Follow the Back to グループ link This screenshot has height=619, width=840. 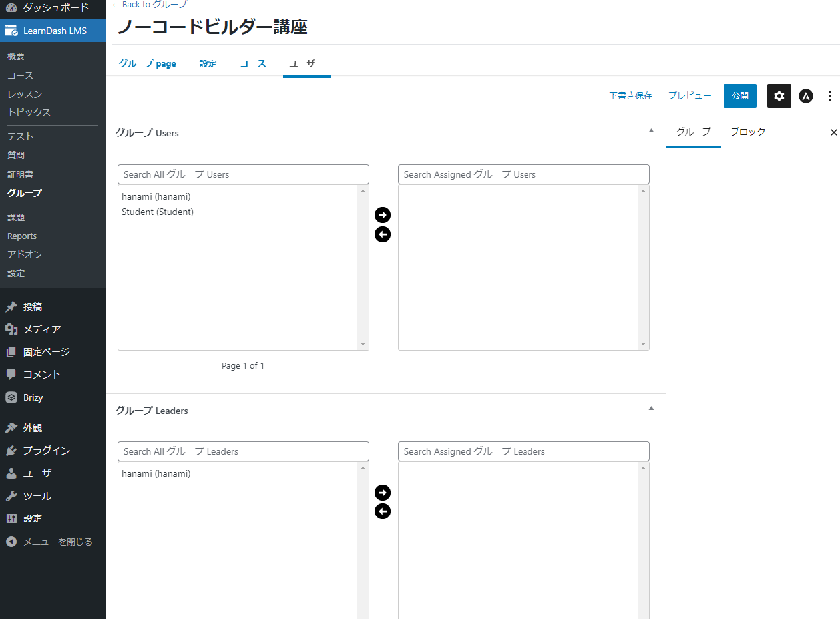coord(150,5)
